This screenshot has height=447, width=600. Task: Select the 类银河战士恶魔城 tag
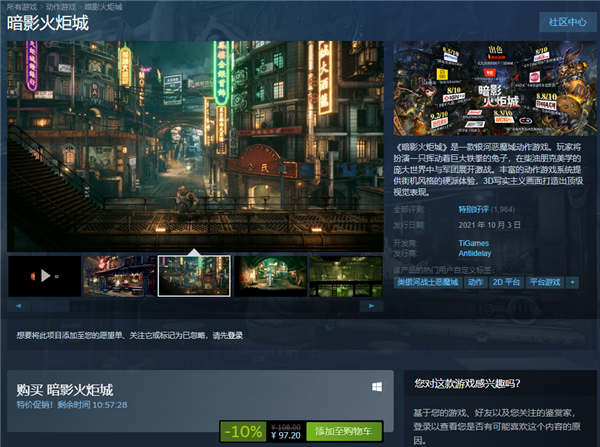(427, 282)
